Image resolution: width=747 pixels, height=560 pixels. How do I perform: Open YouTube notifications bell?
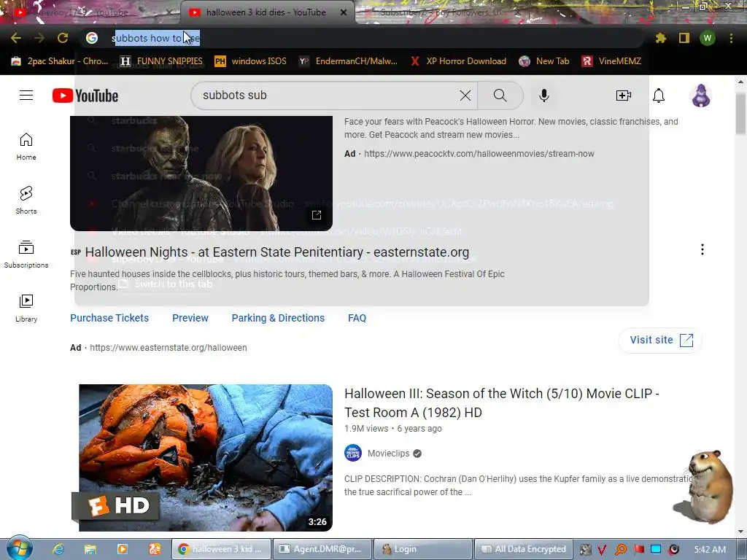click(659, 96)
